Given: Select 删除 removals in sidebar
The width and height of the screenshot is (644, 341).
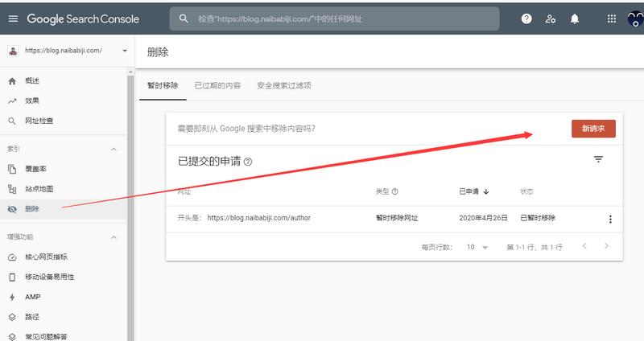Looking at the screenshot, I should (64, 209).
